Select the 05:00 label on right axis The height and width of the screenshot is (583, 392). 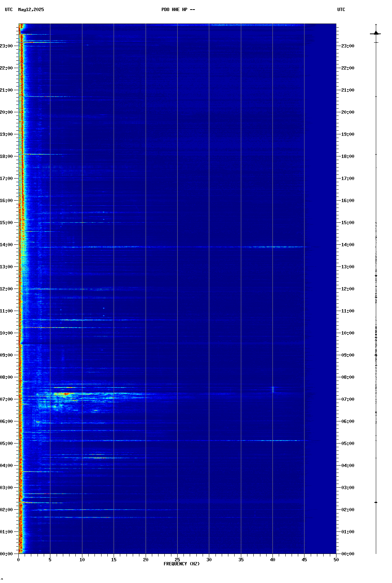(x=348, y=444)
